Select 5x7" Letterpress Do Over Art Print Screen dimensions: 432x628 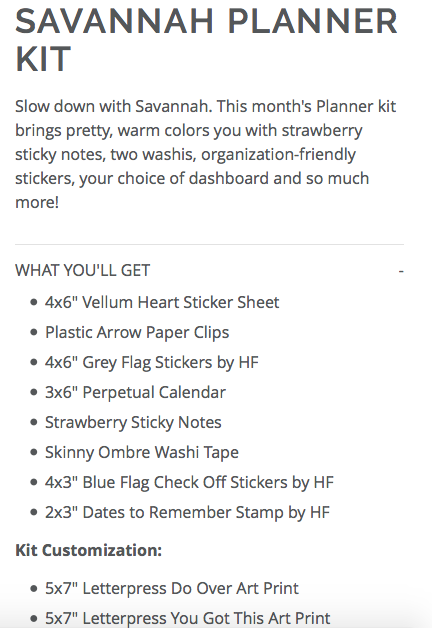[172, 588]
